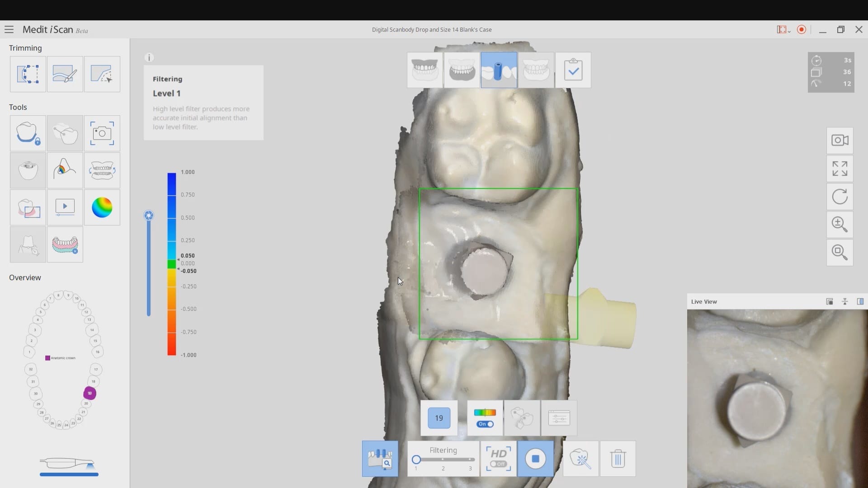Click the deviation color scale bar
868x488 pixels.
pos(172,264)
